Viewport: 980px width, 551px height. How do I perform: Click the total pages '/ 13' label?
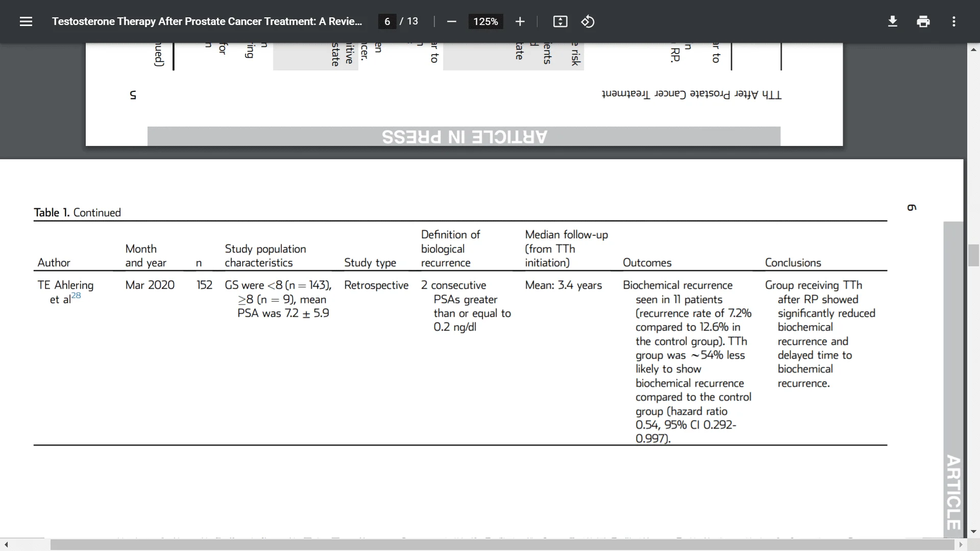[409, 21]
